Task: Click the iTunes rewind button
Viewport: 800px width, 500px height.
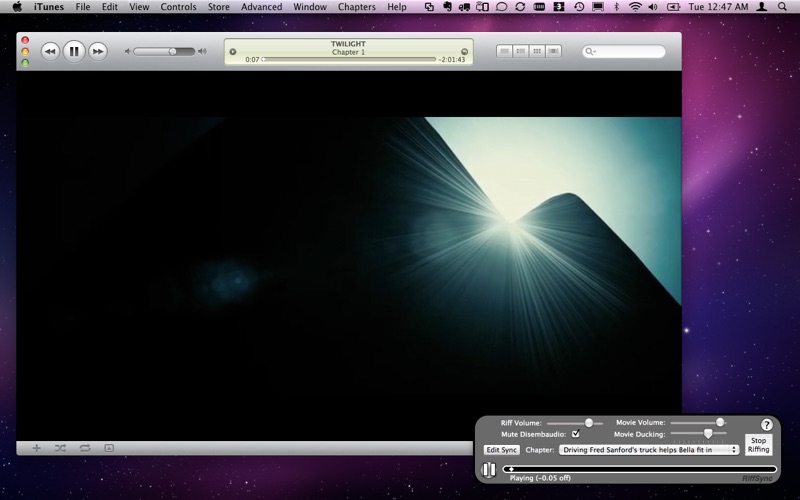Action: [50, 52]
